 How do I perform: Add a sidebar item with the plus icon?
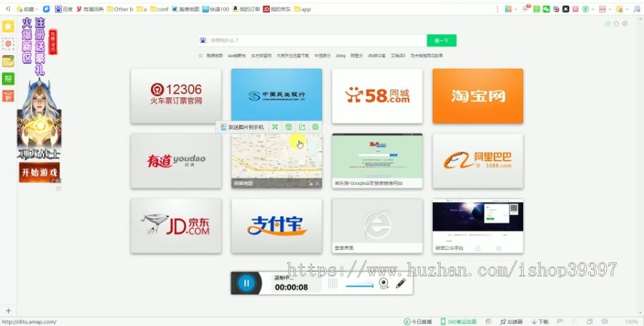pyautogui.click(x=8, y=311)
